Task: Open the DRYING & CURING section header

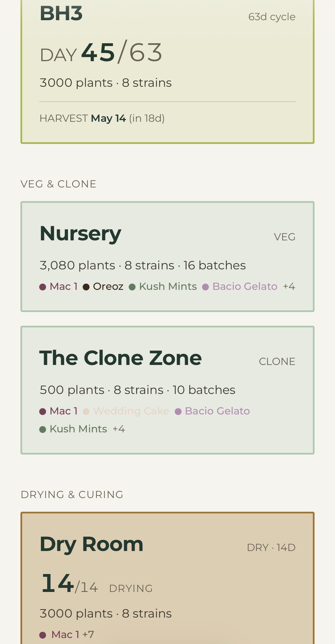Action: coord(72,495)
